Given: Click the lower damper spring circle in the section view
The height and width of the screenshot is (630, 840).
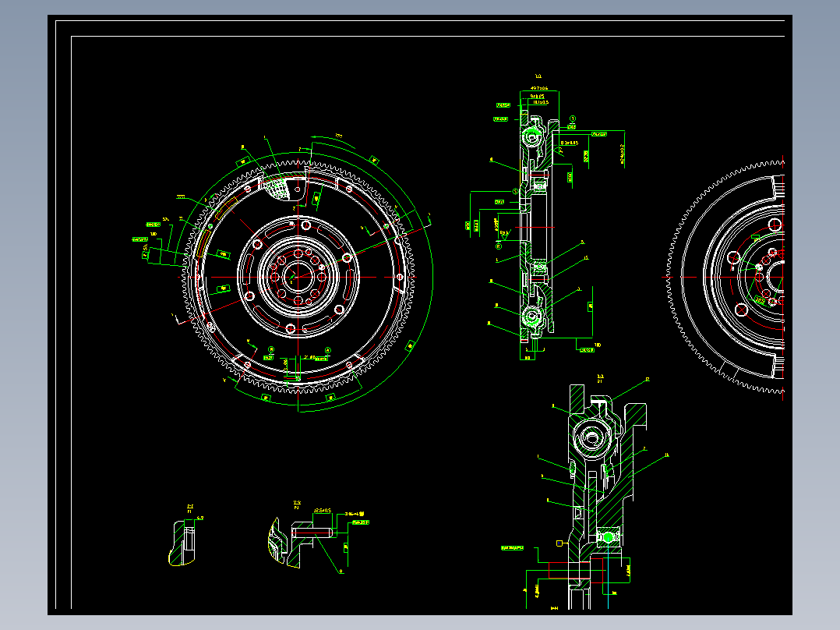Looking at the screenshot, I should 531,316.
